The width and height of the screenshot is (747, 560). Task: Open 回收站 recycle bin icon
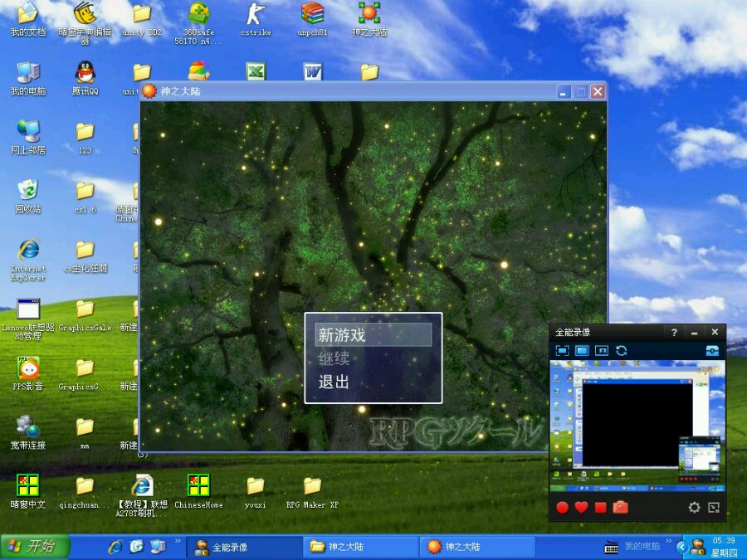(x=28, y=197)
